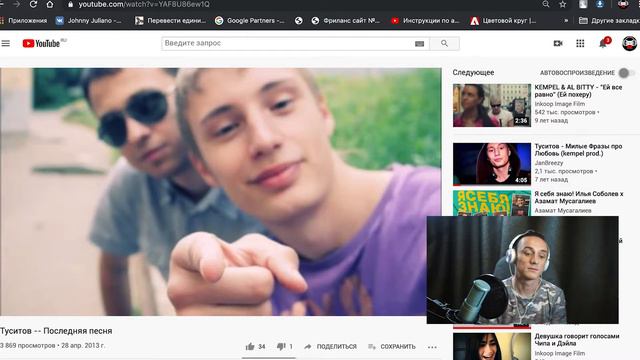640x360 pixels.
Task: Open the notifications bell
Action: pos(603,43)
